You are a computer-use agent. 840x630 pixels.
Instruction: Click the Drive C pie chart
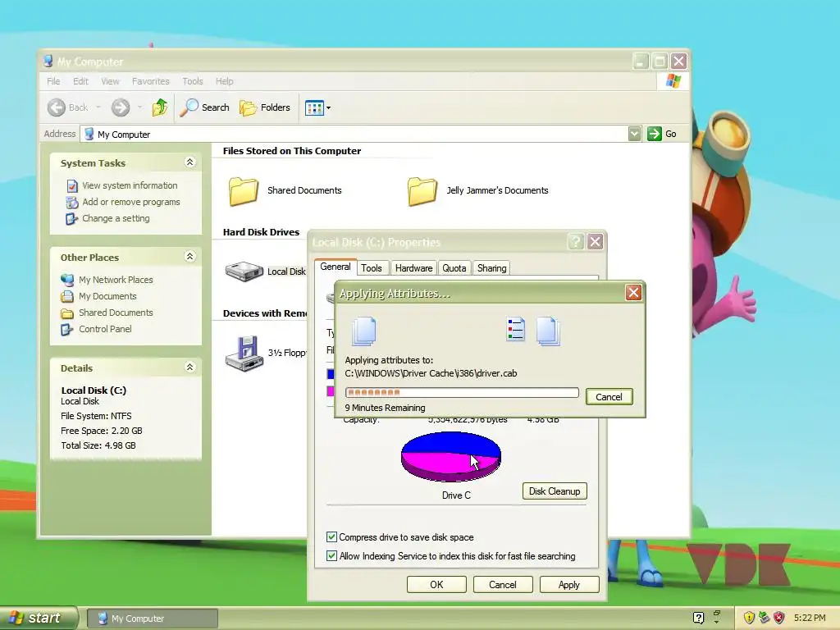tap(451, 456)
